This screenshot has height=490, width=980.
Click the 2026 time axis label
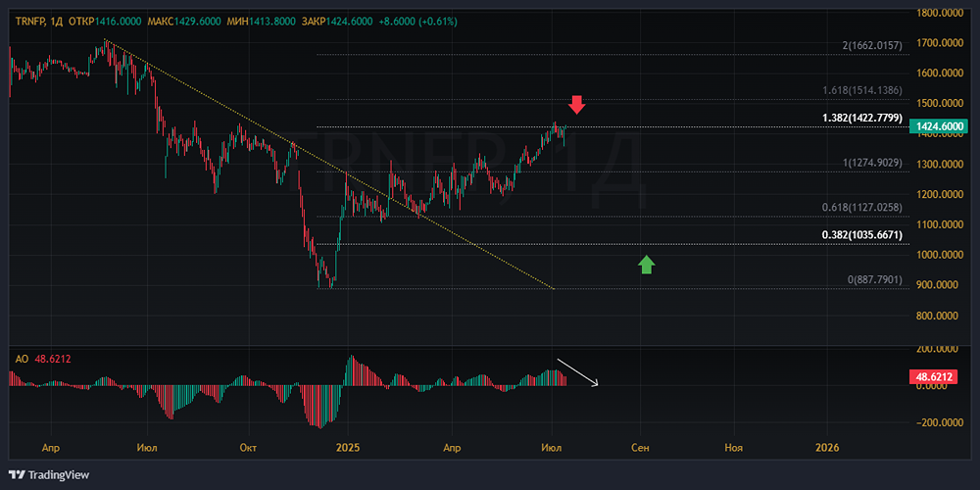click(827, 448)
